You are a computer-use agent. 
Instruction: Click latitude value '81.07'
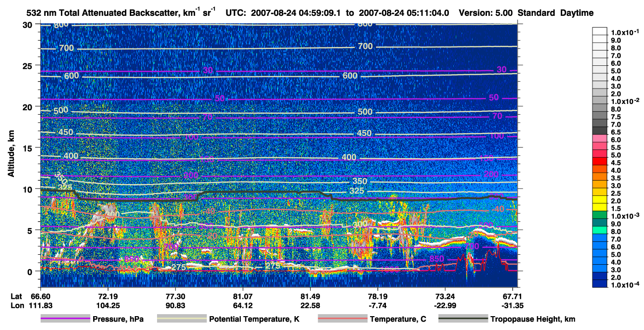243,296
